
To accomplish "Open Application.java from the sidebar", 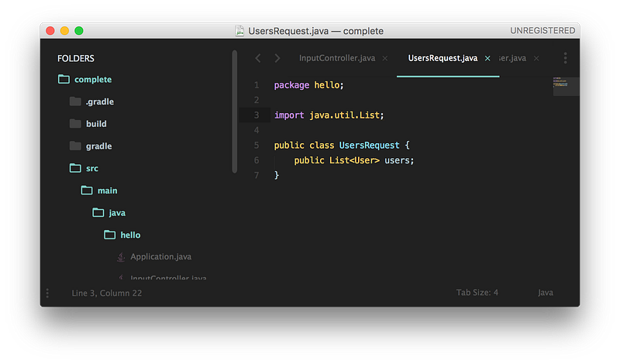I will point(161,256).
